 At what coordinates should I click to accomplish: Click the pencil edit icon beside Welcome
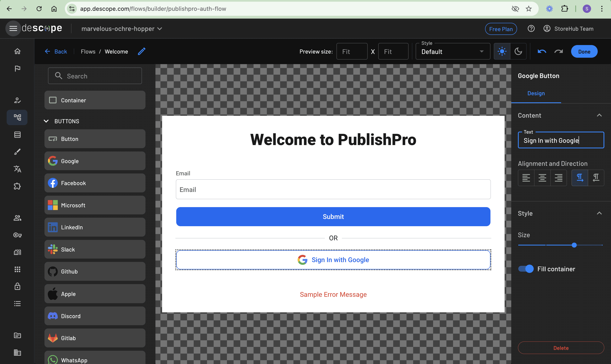142,51
